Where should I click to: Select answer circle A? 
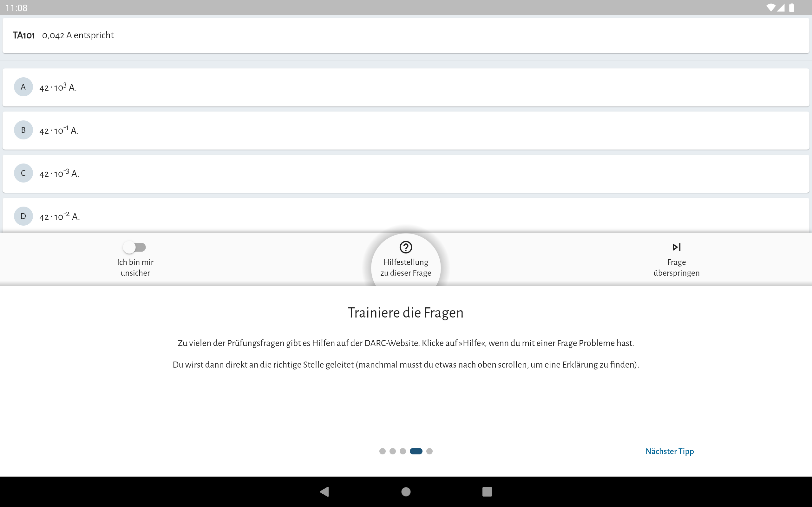coord(23,87)
